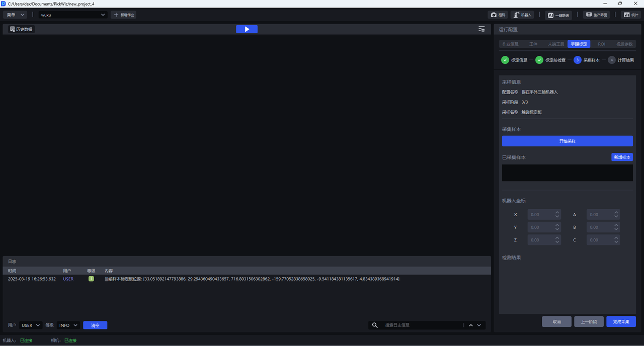Screen dimensions: 644x346
Task: Open history data (历史数据)
Action: coord(21,29)
